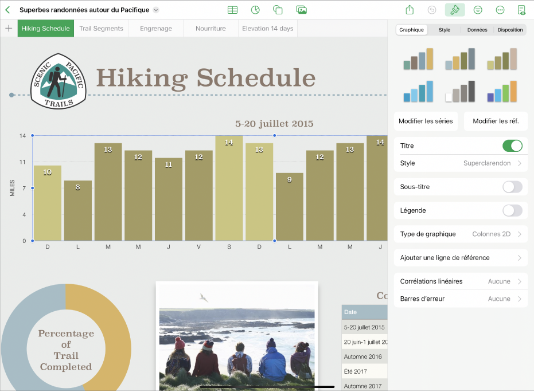Click the Date table header cell

(364, 312)
